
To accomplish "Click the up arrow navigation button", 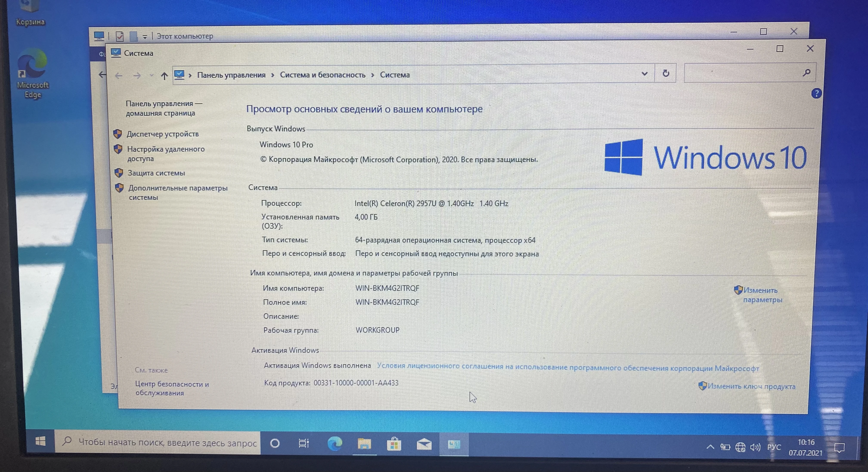I will tap(164, 76).
